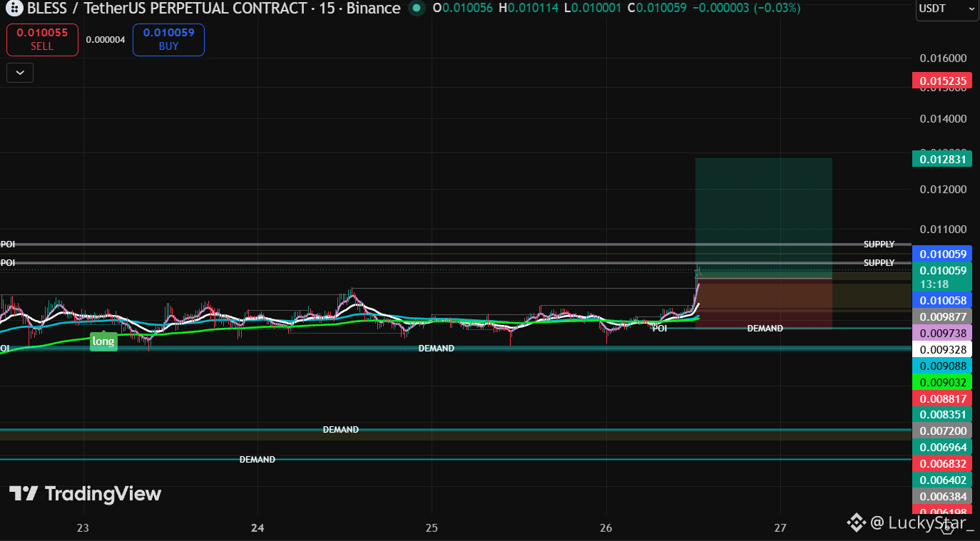This screenshot has width=980, height=541.
Task: Click the green "long" signal marker
Action: [103, 341]
